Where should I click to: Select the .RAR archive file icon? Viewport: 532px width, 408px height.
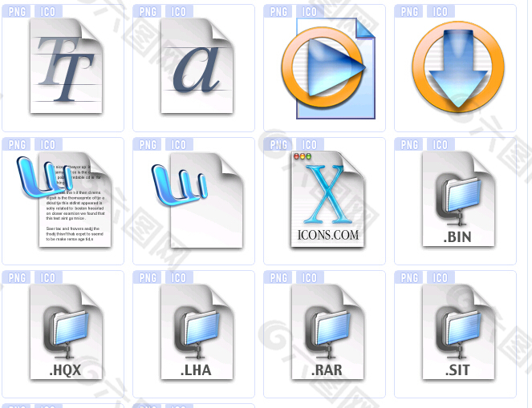coord(327,333)
